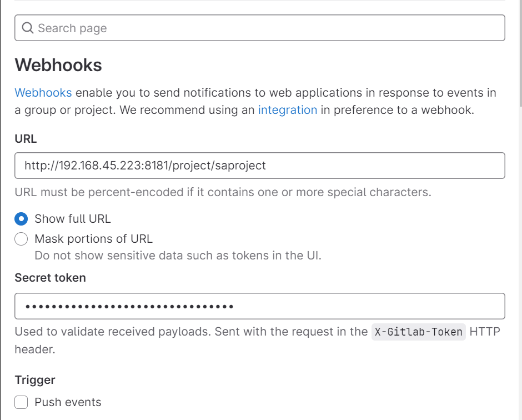Click the magnifier icon in the search bar
Viewport: 522px width, 420px height.
[28, 28]
